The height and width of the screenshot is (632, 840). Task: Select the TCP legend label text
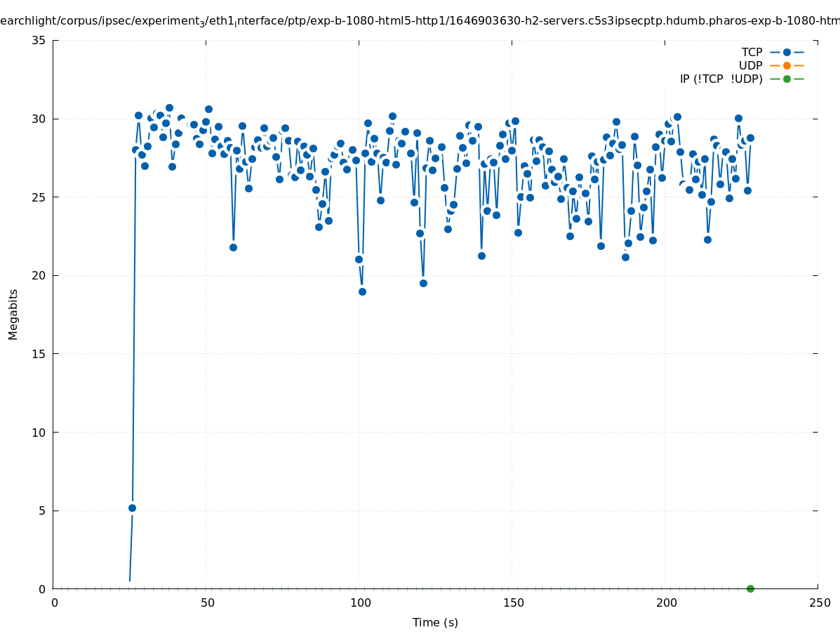(x=752, y=52)
